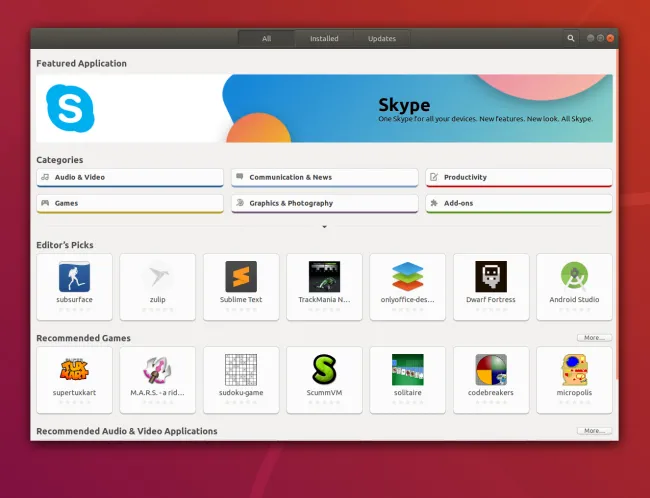Open the supertuxkart game icon
The image size is (650, 498).
pyautogui.click(x=74, y=369)
